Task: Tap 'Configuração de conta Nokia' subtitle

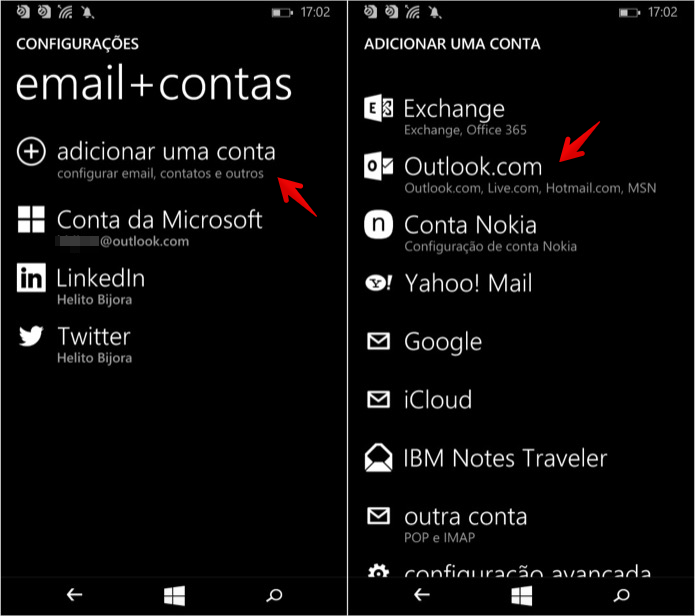Action: [491, 246]
